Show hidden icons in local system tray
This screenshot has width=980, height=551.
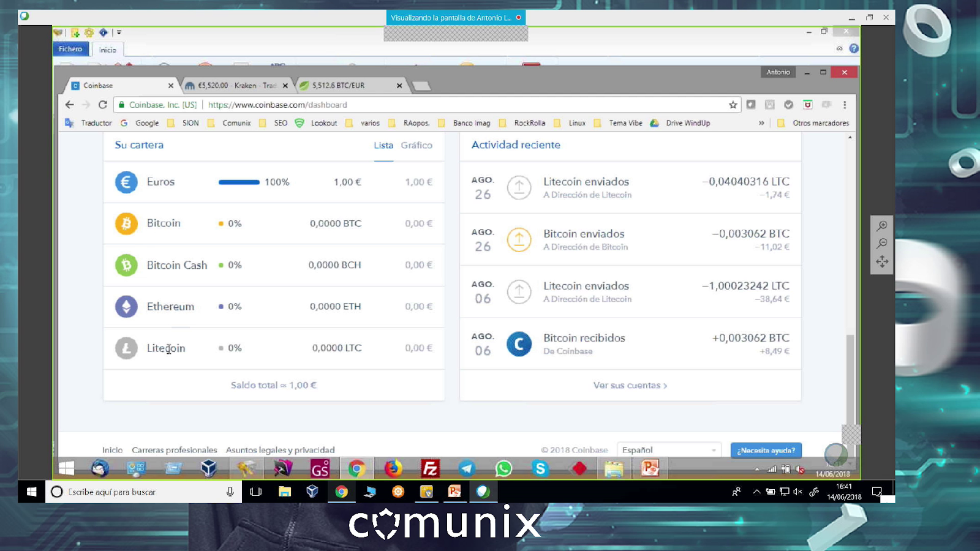coord(756,492)
